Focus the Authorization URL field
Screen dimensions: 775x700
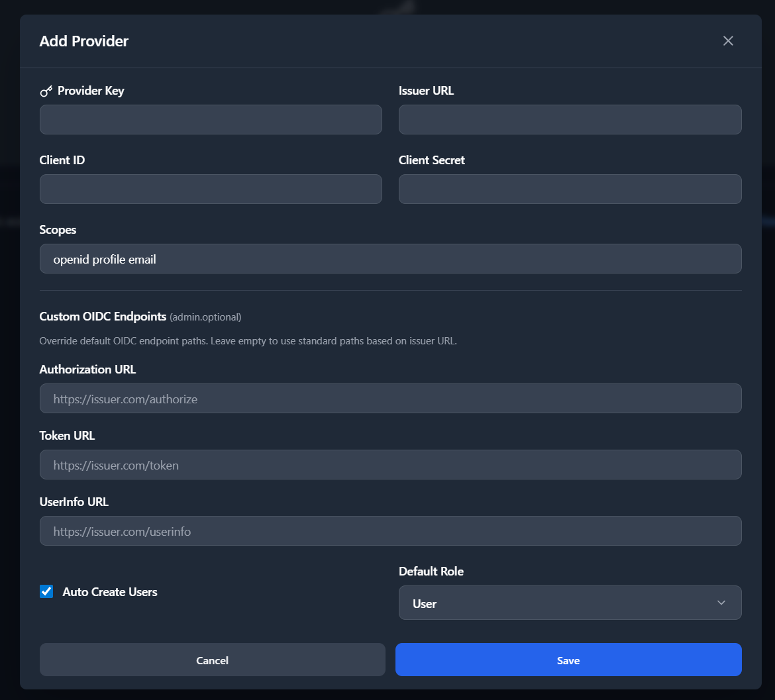point(390,398)
